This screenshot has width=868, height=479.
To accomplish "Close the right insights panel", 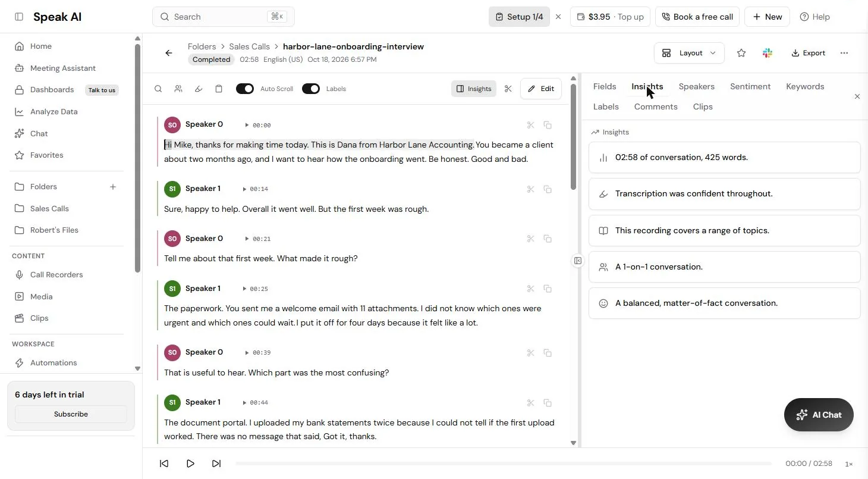I will [857, 96].
